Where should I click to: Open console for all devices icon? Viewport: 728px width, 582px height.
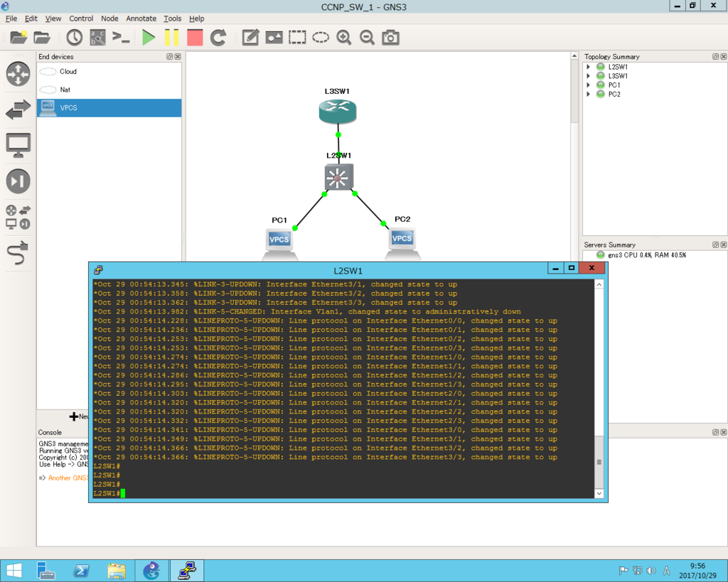click(x=121, y=37)
